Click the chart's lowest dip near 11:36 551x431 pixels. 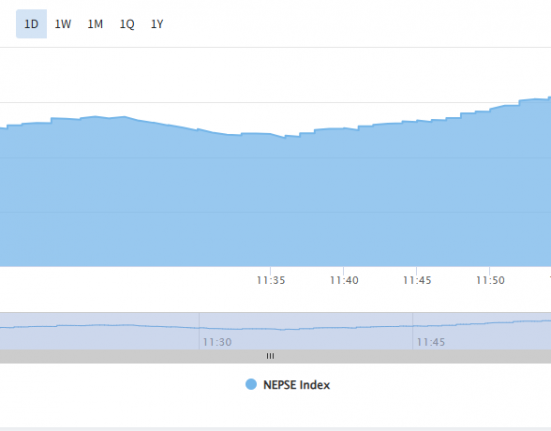(x=285, y=137)
